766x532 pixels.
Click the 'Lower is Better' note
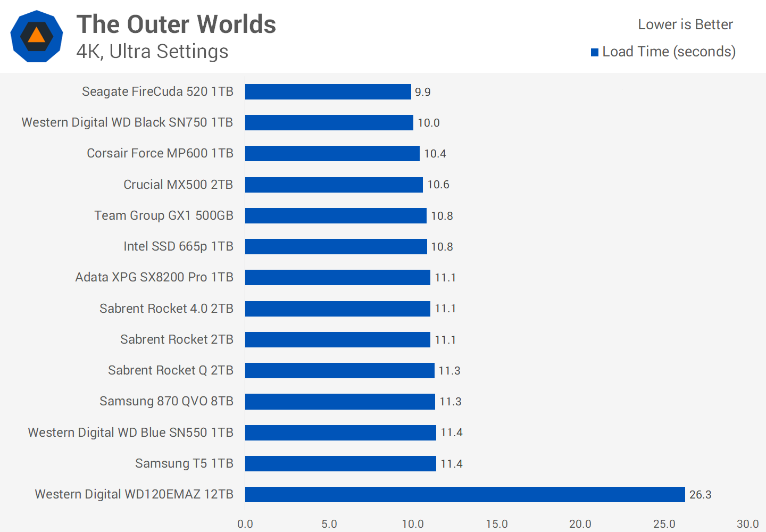[685, 24]
